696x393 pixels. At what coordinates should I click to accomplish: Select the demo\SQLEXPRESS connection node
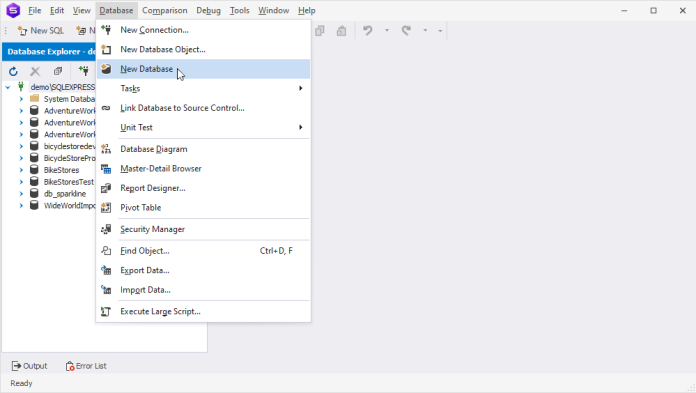pyautogui.click(x=63, y=87)
